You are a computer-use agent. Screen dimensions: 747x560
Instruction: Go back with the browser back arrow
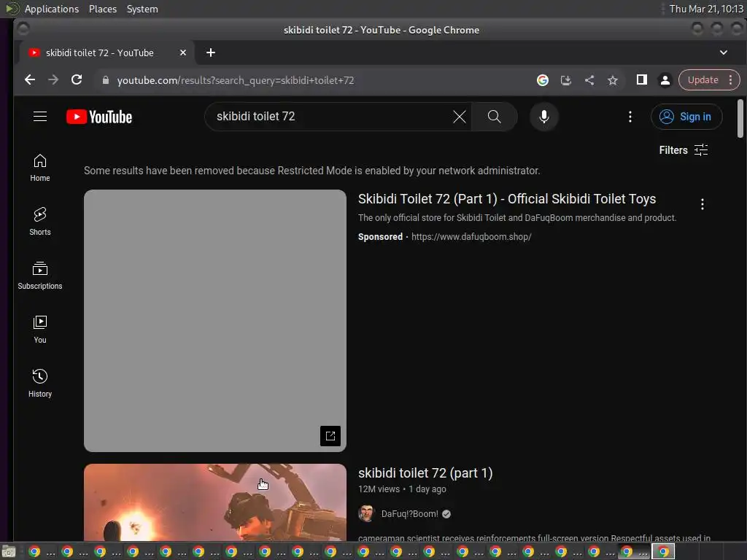(29, 80)
